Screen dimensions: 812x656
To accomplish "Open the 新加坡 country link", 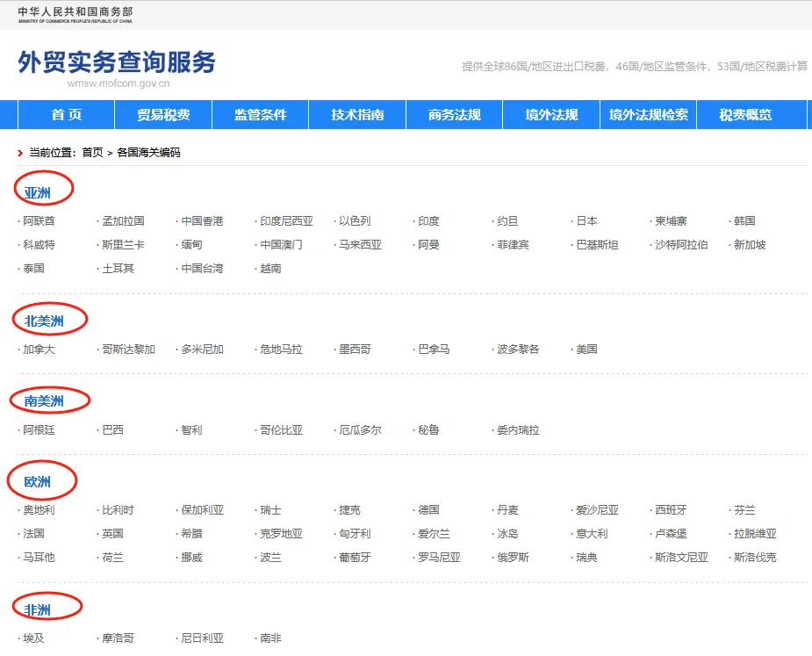I will click(x=750, y=245).
